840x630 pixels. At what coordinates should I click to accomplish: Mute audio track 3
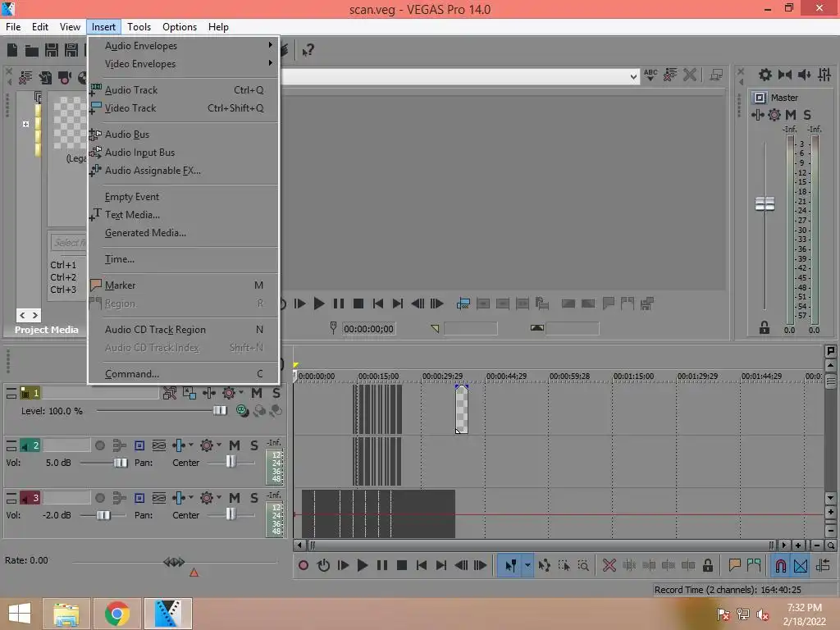pos(234,498)
